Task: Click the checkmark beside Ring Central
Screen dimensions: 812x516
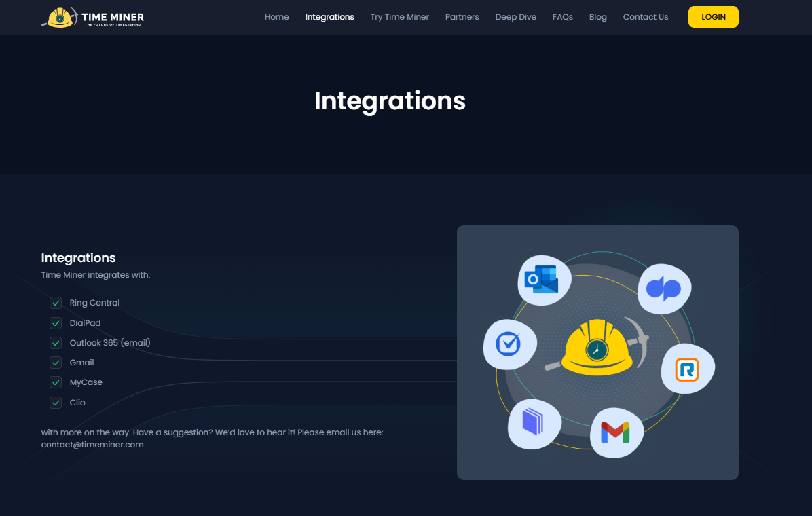Action: [x=56, y=303]
